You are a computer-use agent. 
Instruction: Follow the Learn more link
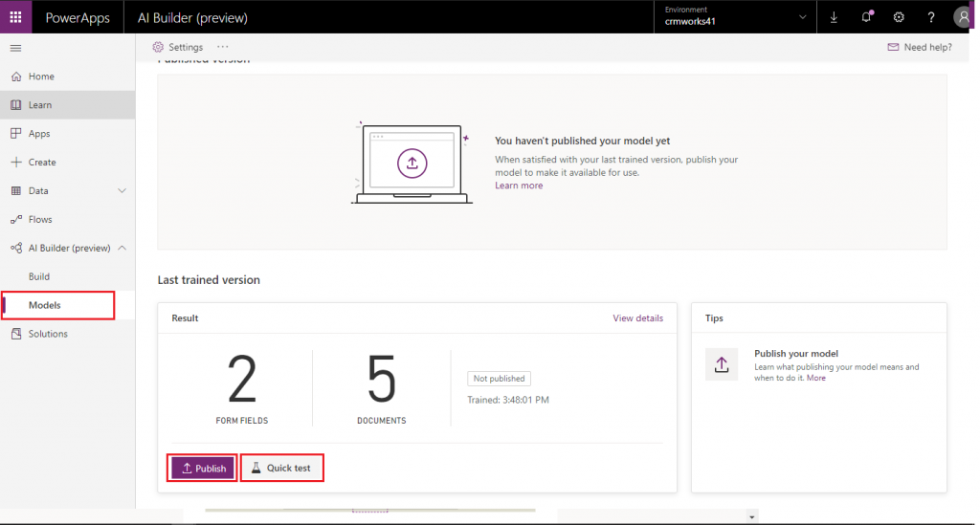[519, 186]
